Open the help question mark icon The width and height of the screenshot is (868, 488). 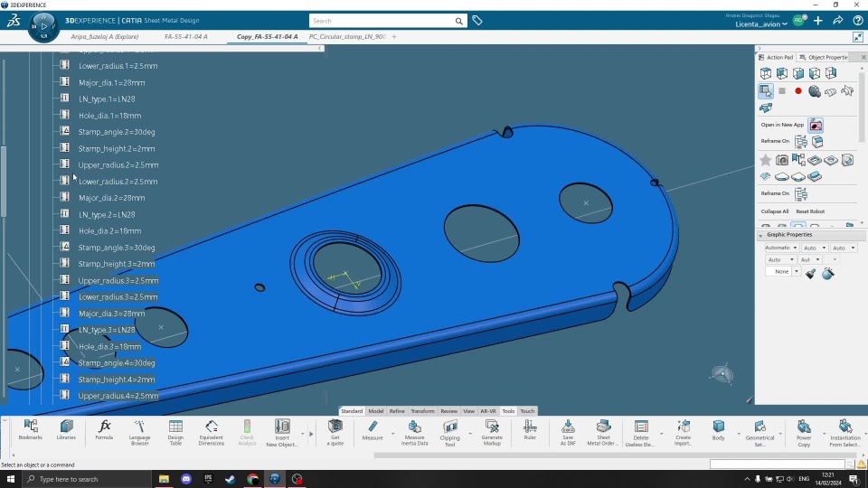point(857,21)
